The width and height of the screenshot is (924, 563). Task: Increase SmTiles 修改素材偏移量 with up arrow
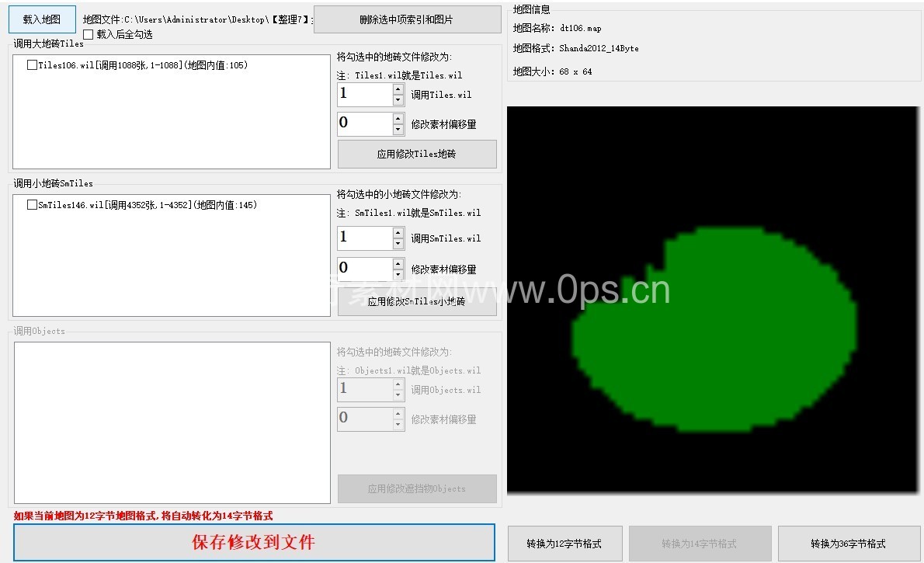pos(398,263)
